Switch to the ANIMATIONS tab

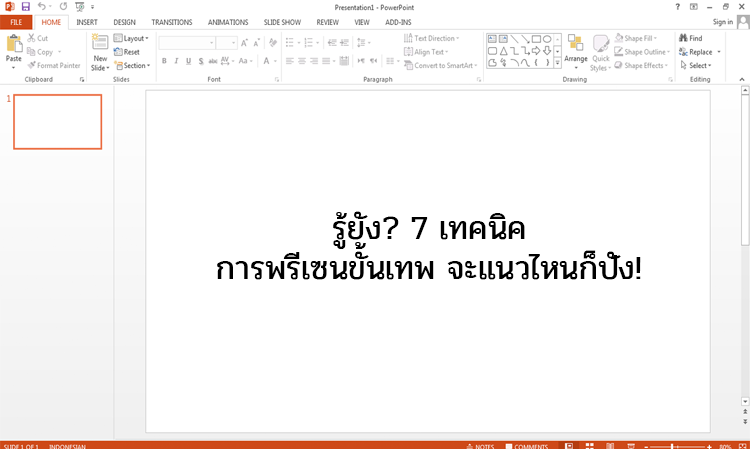click(x=228, y=22)
